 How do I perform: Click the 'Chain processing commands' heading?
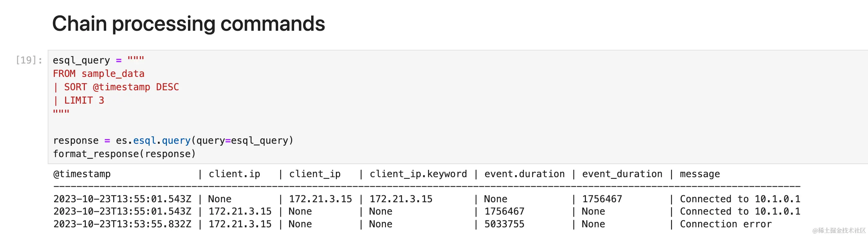[188, 24]
